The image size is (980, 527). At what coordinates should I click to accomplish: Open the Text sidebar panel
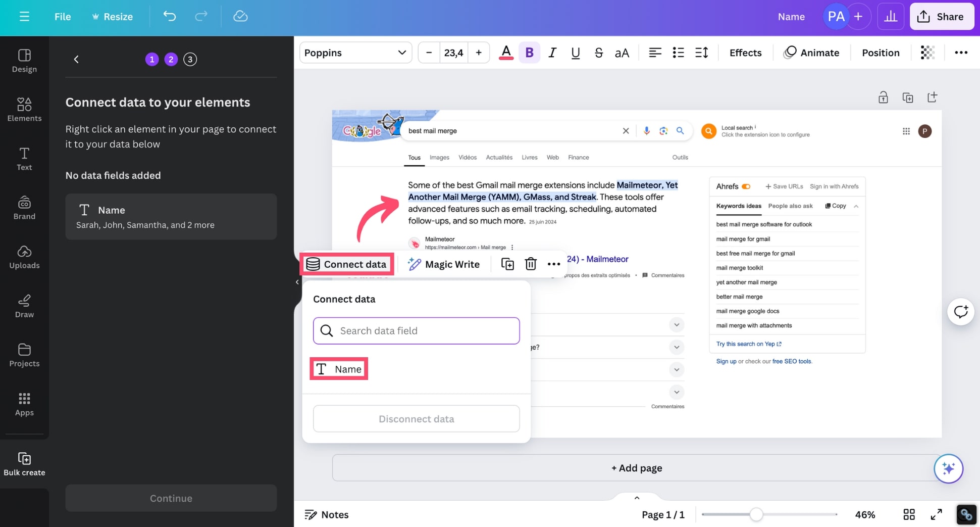pos(24,159)
